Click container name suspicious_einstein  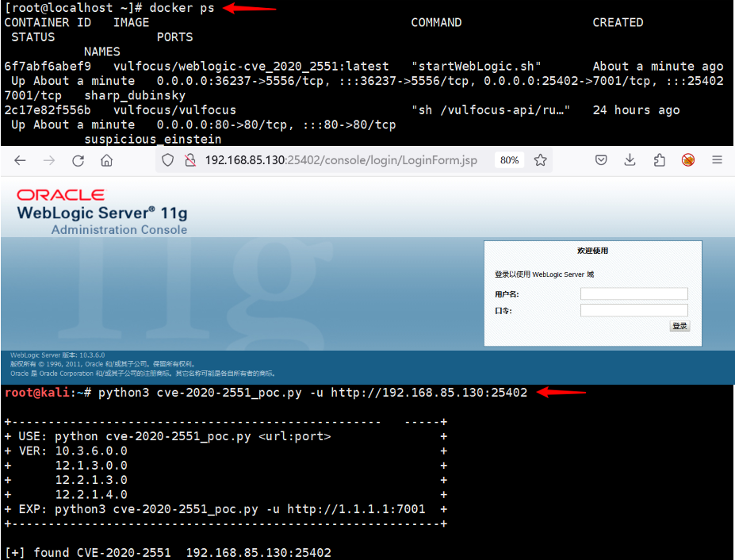[153, 140]
